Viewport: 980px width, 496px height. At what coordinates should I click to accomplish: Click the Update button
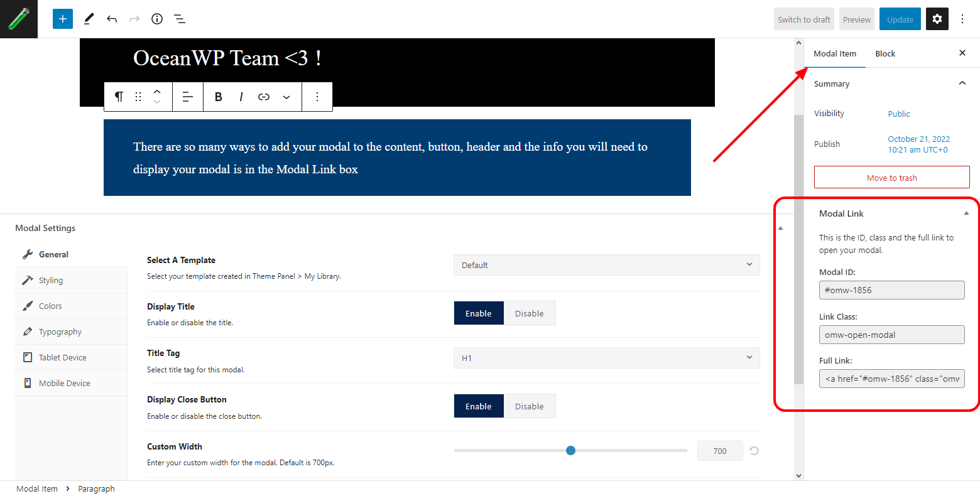point(900,19)
